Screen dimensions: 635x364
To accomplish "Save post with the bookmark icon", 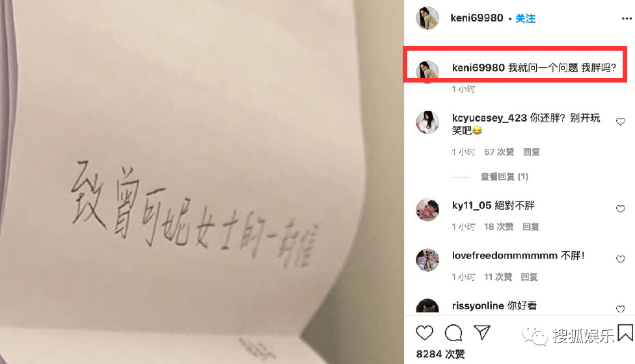I will click(x=626, y=332).
